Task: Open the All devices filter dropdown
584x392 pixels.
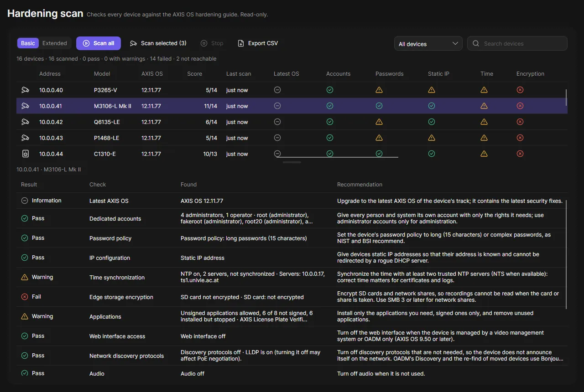Action: tap(428, 44)
